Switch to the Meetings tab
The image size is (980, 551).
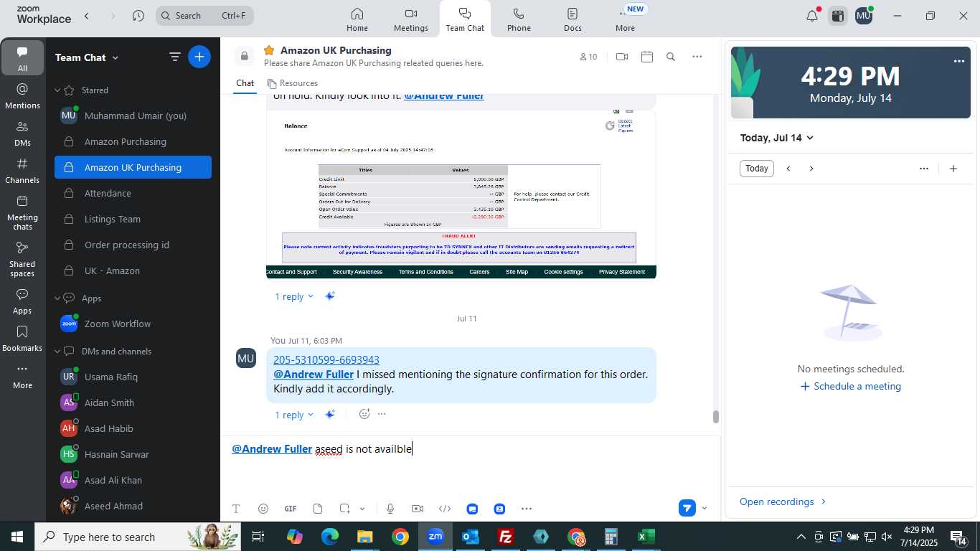411,19
